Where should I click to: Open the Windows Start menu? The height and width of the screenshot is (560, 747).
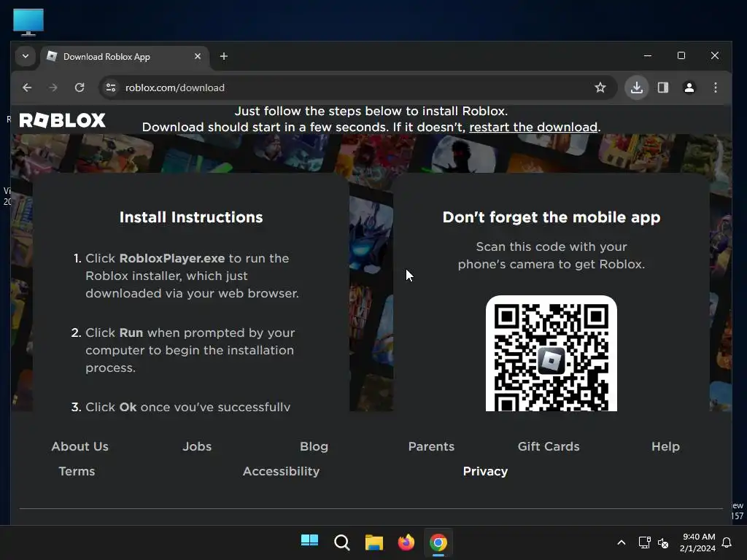pos(309,542)
